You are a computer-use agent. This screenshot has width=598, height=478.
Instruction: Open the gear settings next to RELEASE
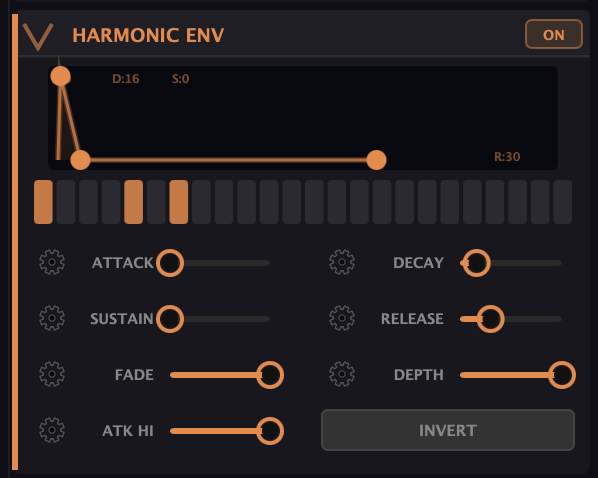342,318
